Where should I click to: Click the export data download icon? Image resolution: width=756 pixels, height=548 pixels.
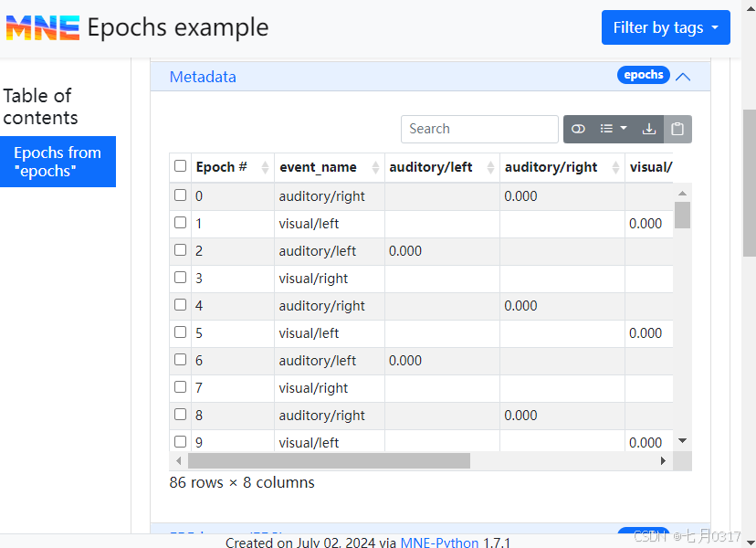[649, 130]
